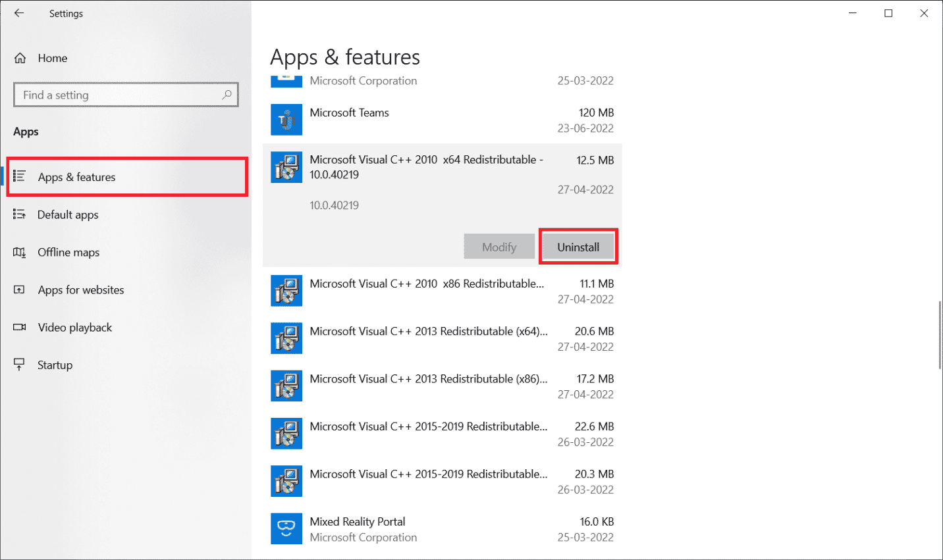This screenshot has height=560, width=943.
Task: Click the Offline maps icon
Action: coord(20,252)
